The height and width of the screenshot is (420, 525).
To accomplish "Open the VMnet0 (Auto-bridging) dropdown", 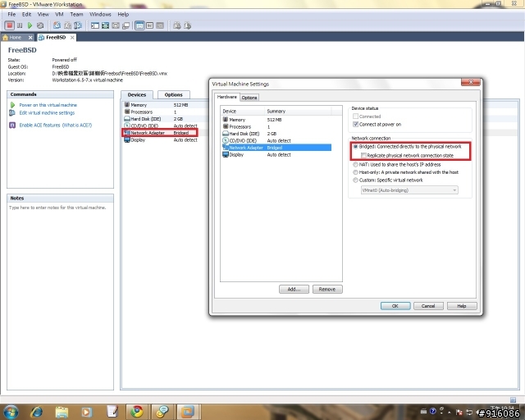I will (409, 190).
